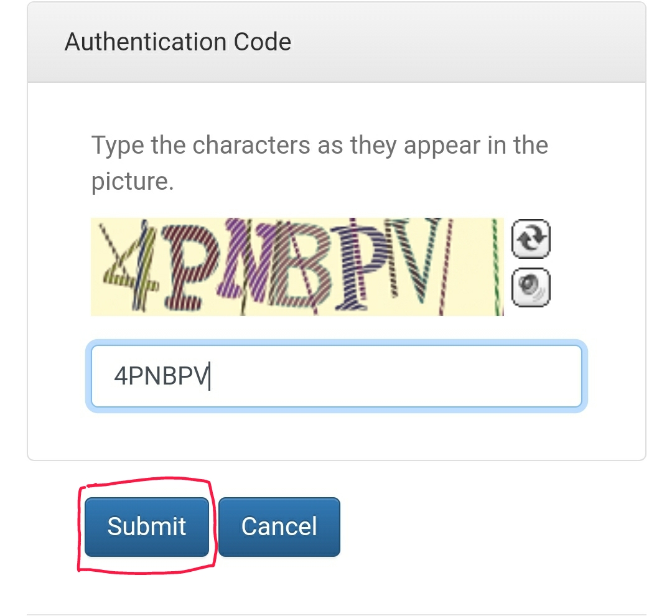
Task: Regenerate the captcha characters via the reload icon
Action: tap(531, 239)
